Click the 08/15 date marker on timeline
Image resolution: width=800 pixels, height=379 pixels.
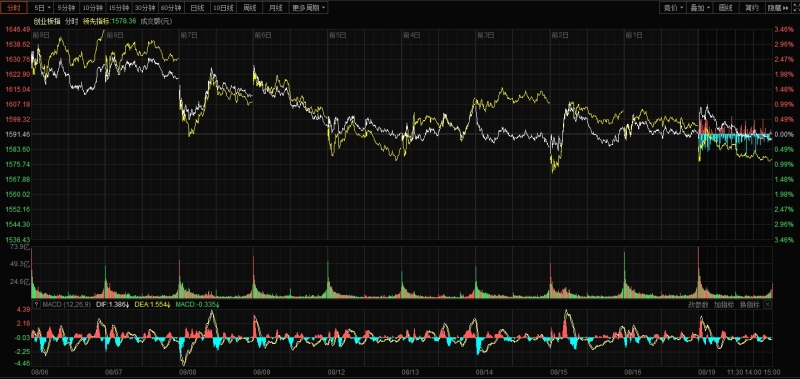(558, 373)
